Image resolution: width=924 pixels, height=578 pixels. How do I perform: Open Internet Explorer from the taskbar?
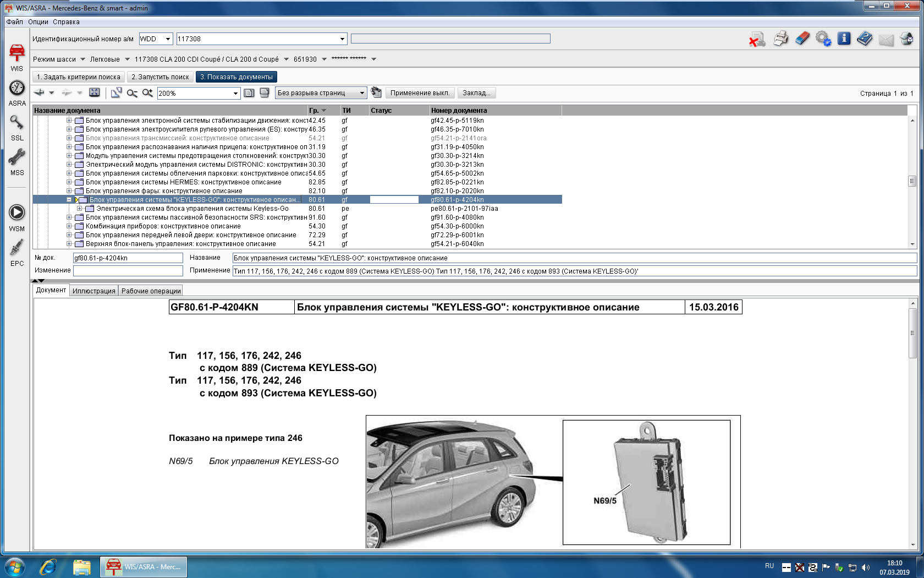pos(48,567)
